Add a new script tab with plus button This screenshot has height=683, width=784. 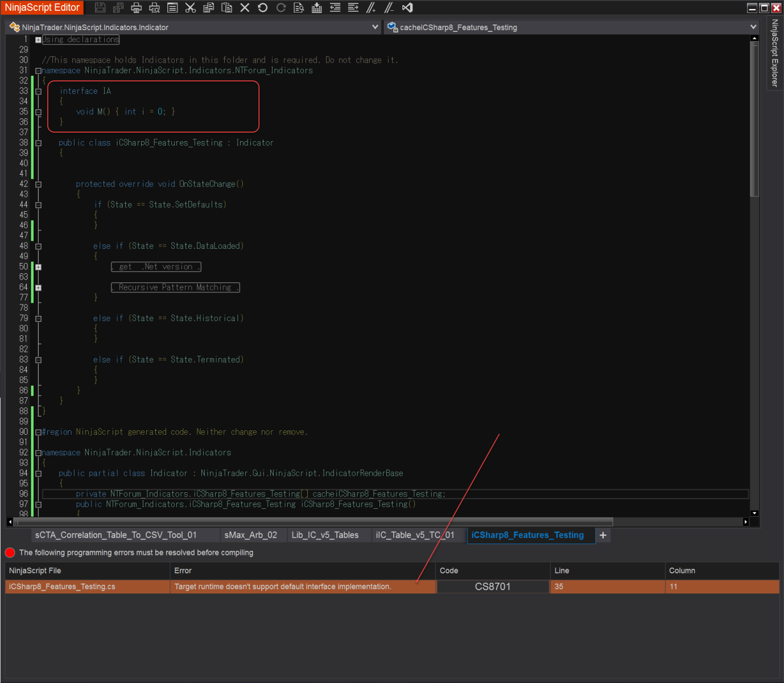tap(603, 535)
